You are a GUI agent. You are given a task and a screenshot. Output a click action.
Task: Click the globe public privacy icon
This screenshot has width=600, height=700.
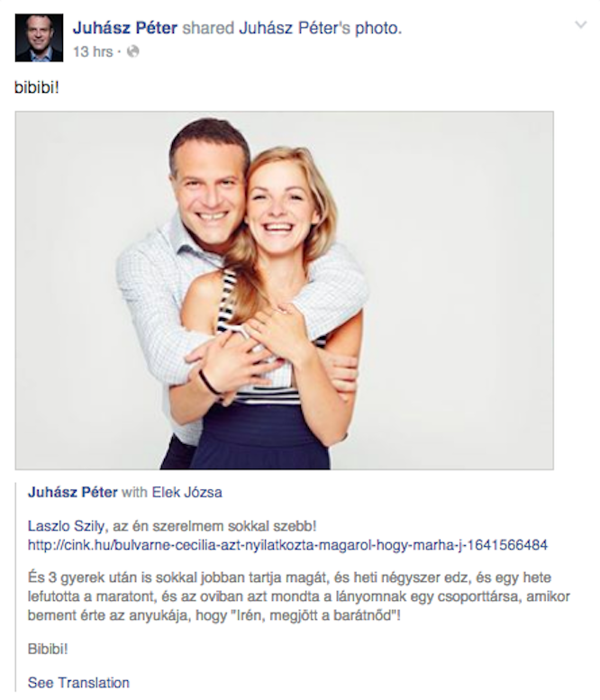tap(133, 51)
